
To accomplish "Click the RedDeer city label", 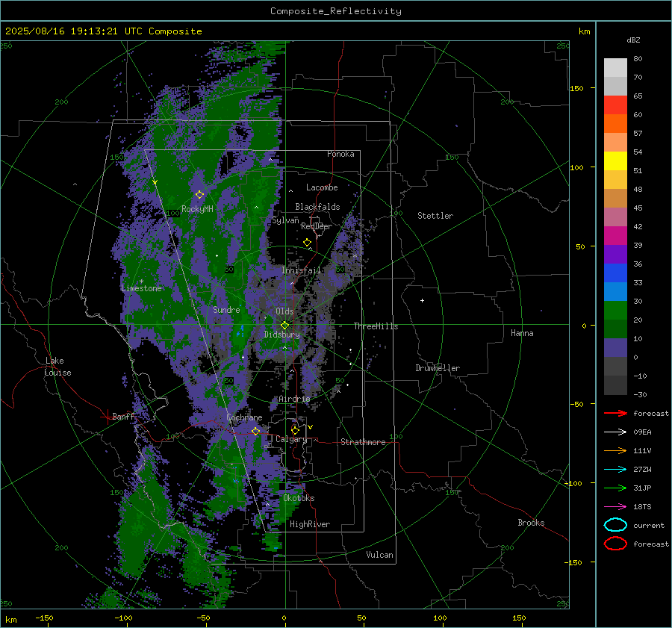I will (x=317, y=226).
